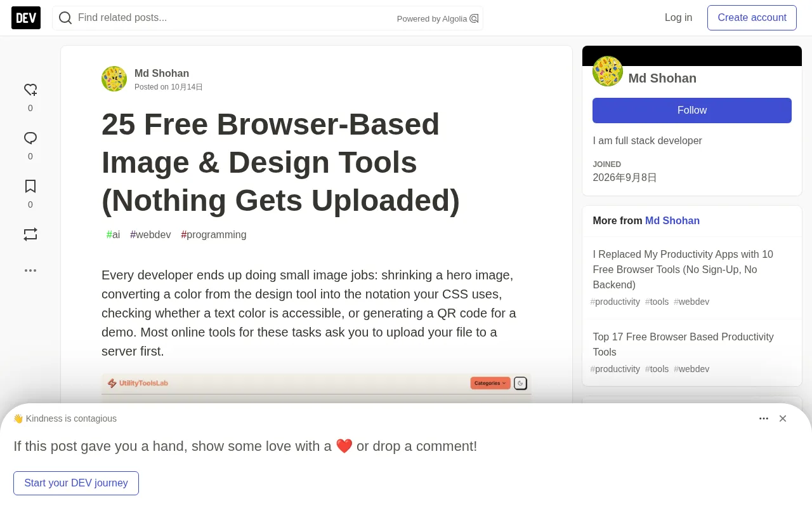Add a heart reaction to the post
The height and width of the screenshot is (508, 812).
[x=30, y=90]
